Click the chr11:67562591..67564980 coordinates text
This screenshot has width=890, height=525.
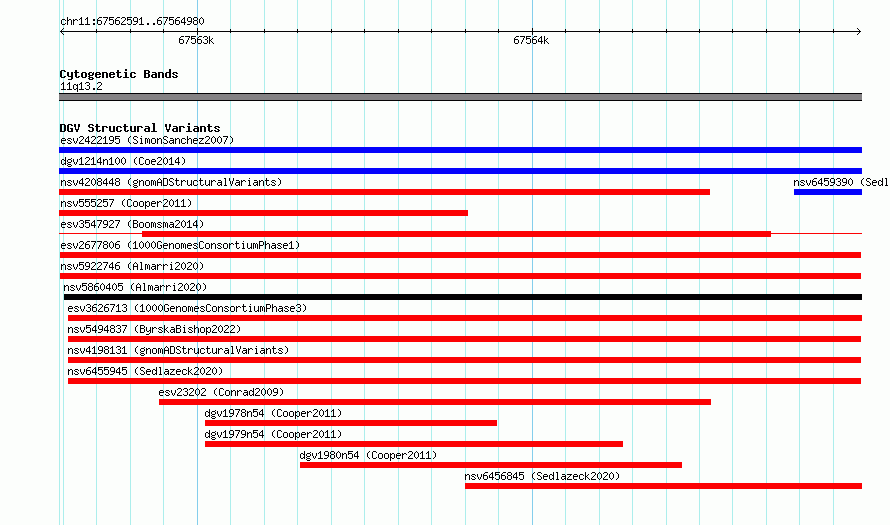click(132, 21)
